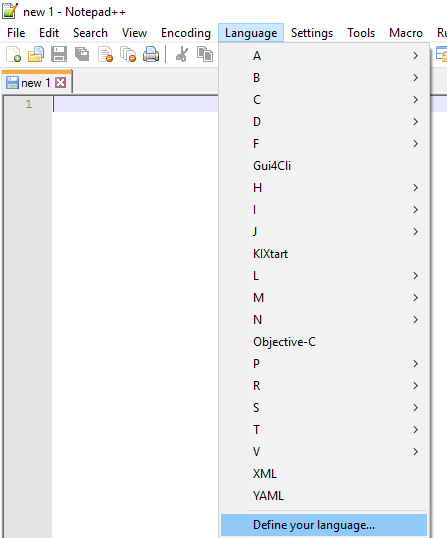Click the Open file folder icon
The width and height of the screenshot is (447, 538).
[x=36, y=54]
